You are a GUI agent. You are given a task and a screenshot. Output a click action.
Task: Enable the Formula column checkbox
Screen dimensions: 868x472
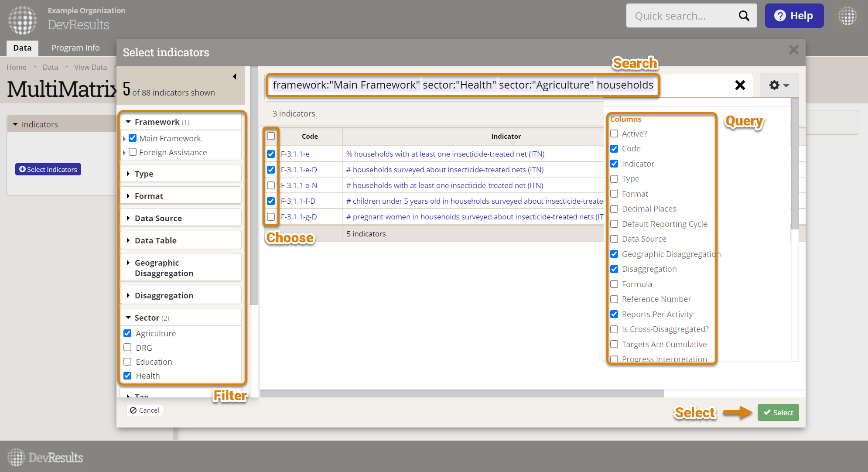(614, 284)
